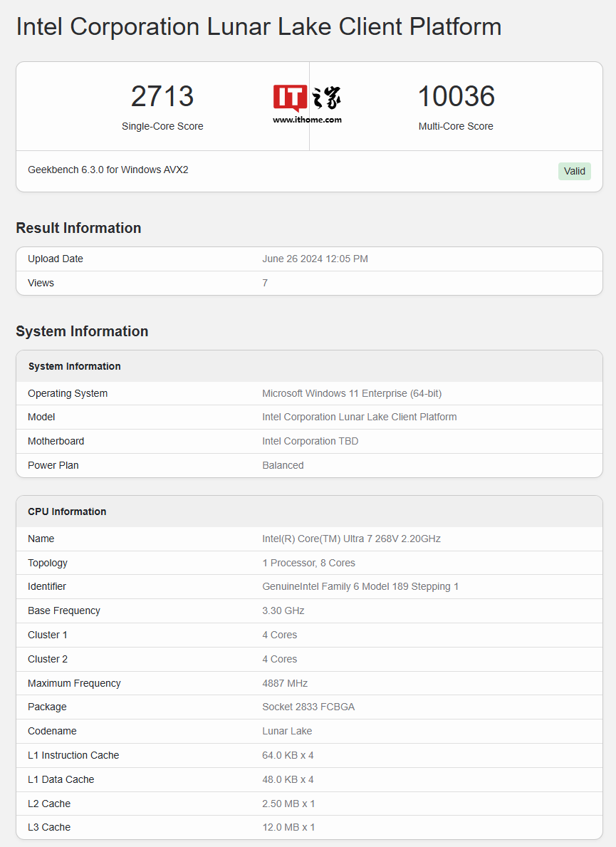The image size is (616, 847).
Task: Select L3 Cache value "12.0 MB x 1"
Action: 288,827
